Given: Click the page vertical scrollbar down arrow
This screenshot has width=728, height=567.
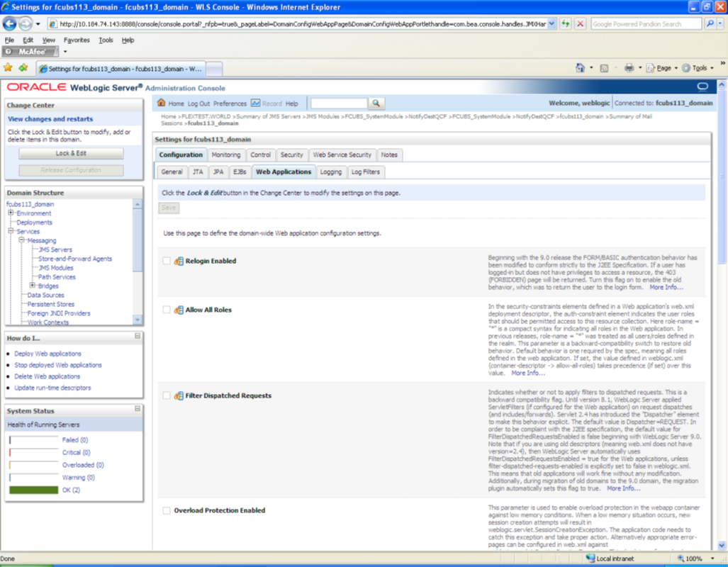Looking at the screenshot, I should tap(722, 546).
